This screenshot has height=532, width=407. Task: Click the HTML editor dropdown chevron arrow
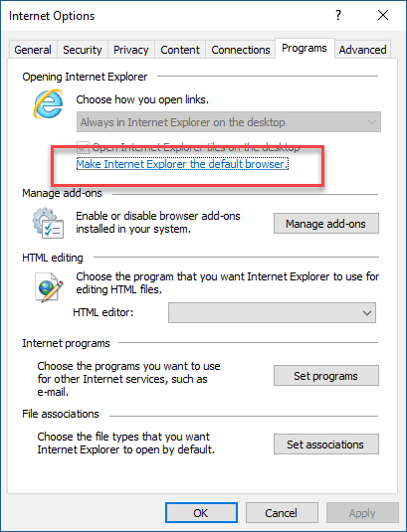click(x=366, y=313)
